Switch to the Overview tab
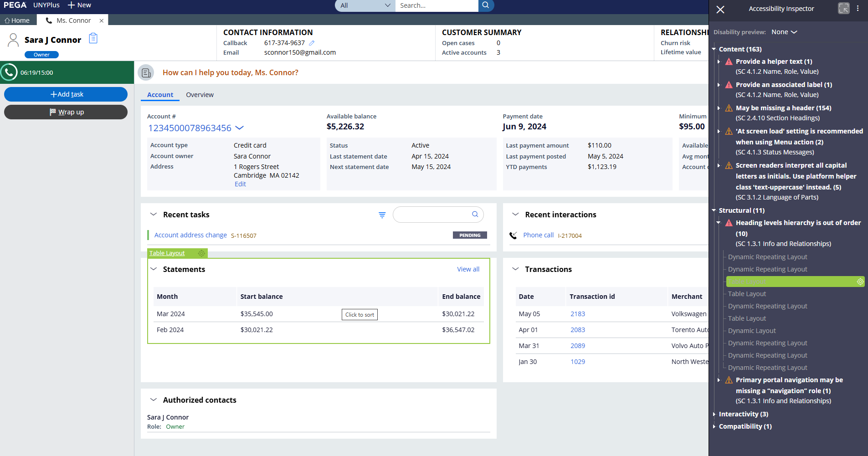The width and height of the screenshot is (868, 456). click(x=200, y=95)
